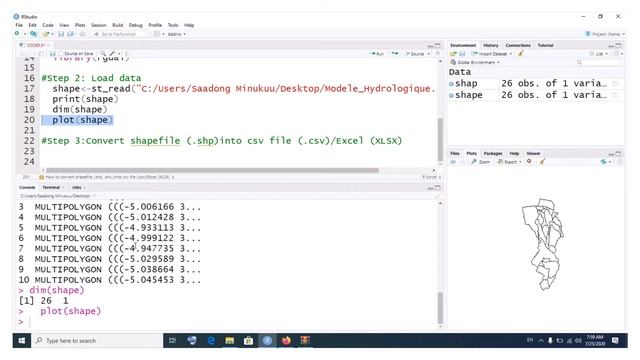Open the data viewer grid icon for shape

coord(615,95)
